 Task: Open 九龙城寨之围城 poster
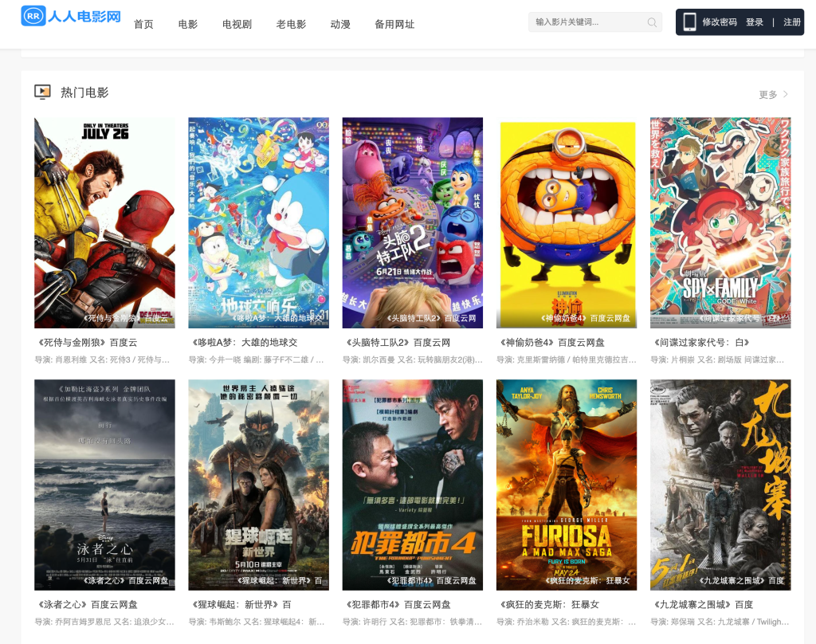(720, 485)
